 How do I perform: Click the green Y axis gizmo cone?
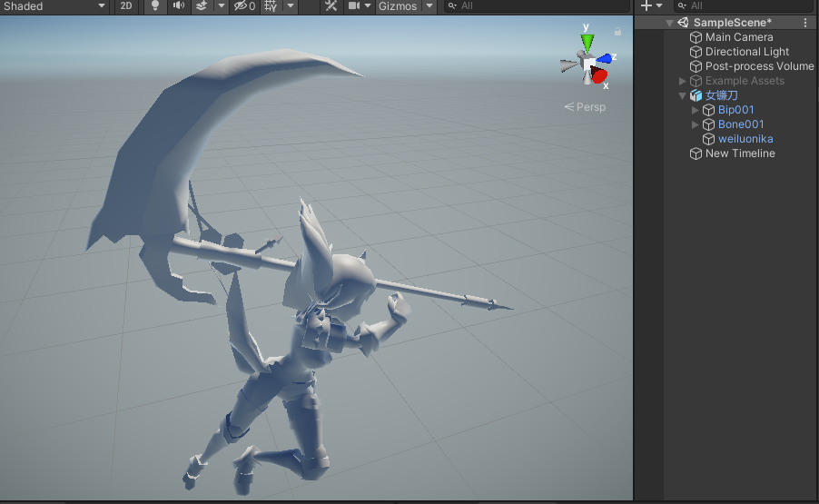tap(587, 42)
